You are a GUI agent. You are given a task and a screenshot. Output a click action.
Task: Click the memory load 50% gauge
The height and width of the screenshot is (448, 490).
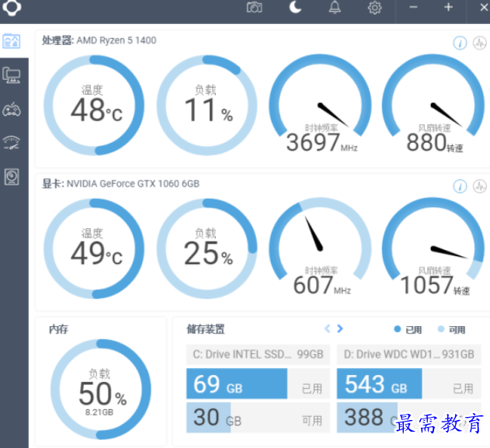pyautogui.click(x=101, y=389)
